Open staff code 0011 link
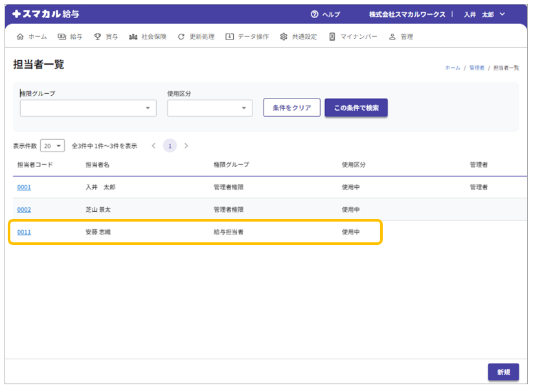Viewport: 533px width, 392px height. click(24, 232)
